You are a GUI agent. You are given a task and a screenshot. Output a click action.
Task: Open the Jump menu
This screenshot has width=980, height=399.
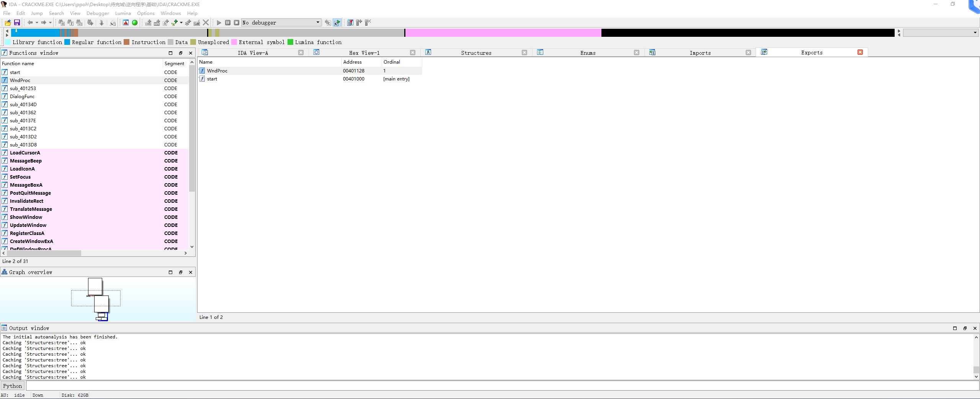(x=37, y=13)
